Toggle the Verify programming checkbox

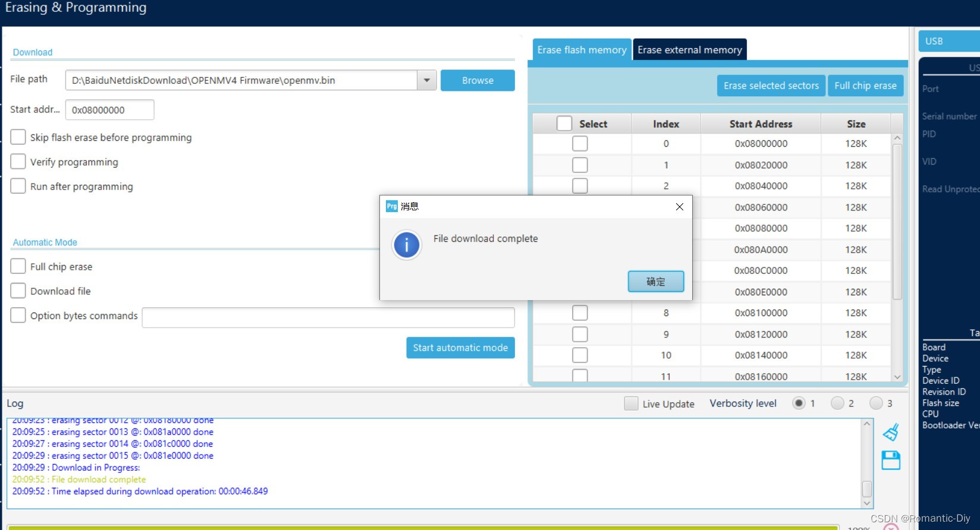18,162
